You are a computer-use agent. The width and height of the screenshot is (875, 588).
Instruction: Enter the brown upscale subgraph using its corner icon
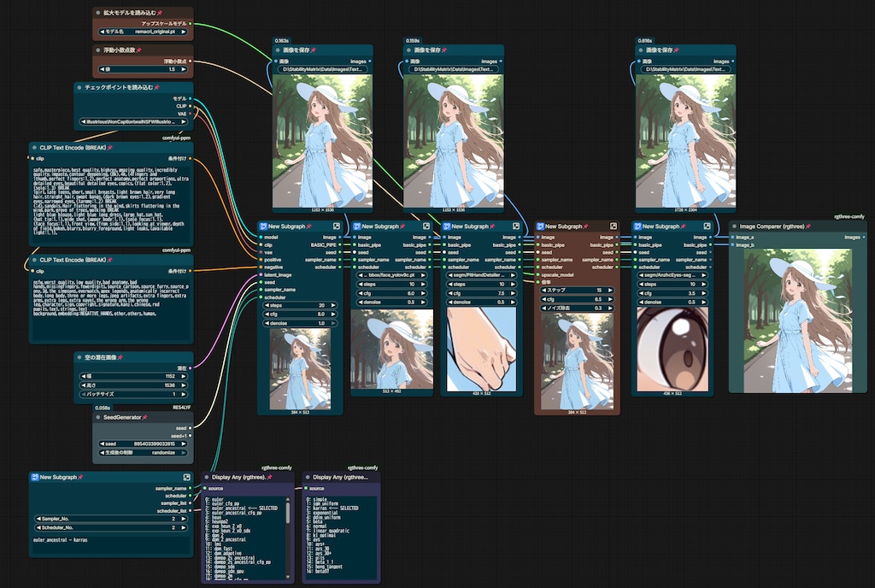(x=614, y=226)
